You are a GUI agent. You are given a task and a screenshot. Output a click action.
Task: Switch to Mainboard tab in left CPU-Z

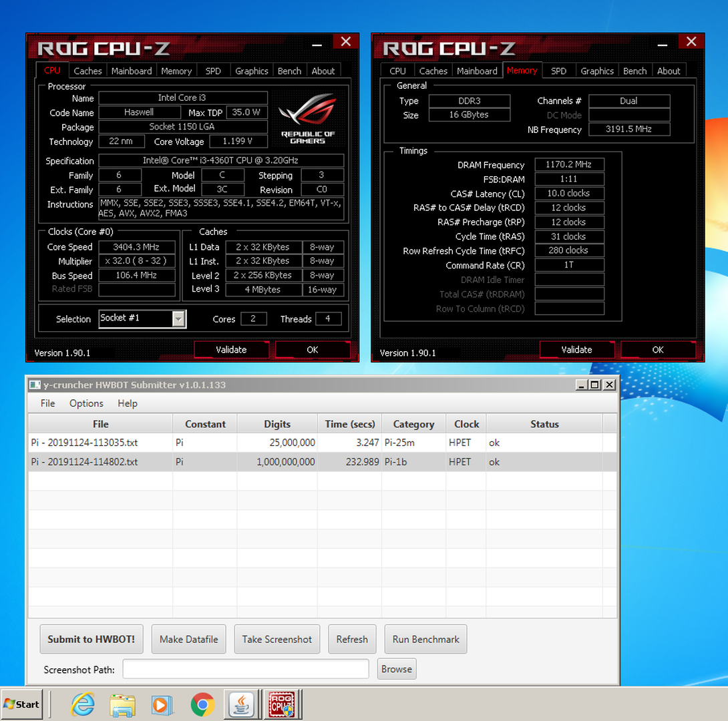(132, 71)
